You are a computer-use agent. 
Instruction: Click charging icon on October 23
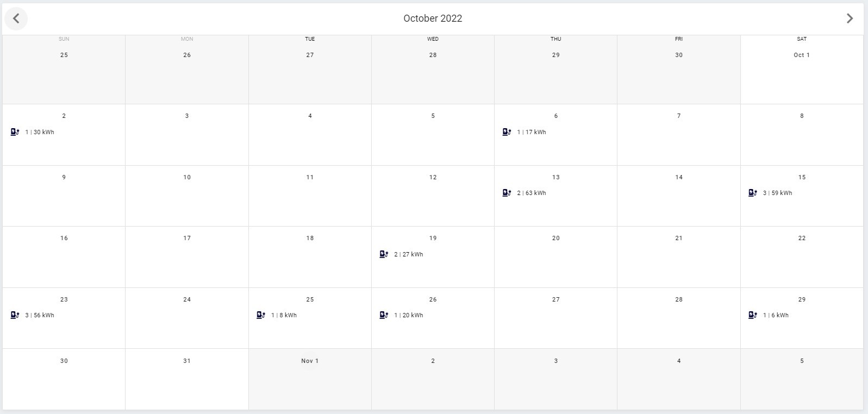pos(15,315)
